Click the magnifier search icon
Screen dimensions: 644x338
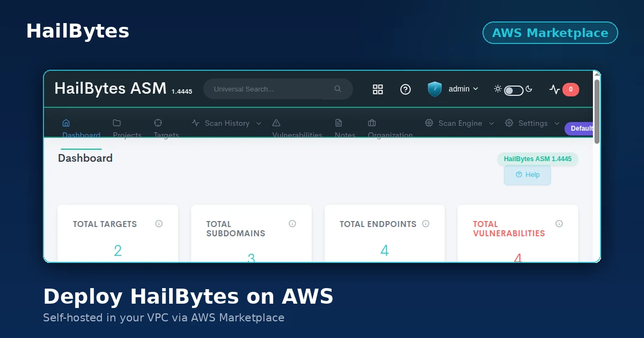(x=338, y=89)
